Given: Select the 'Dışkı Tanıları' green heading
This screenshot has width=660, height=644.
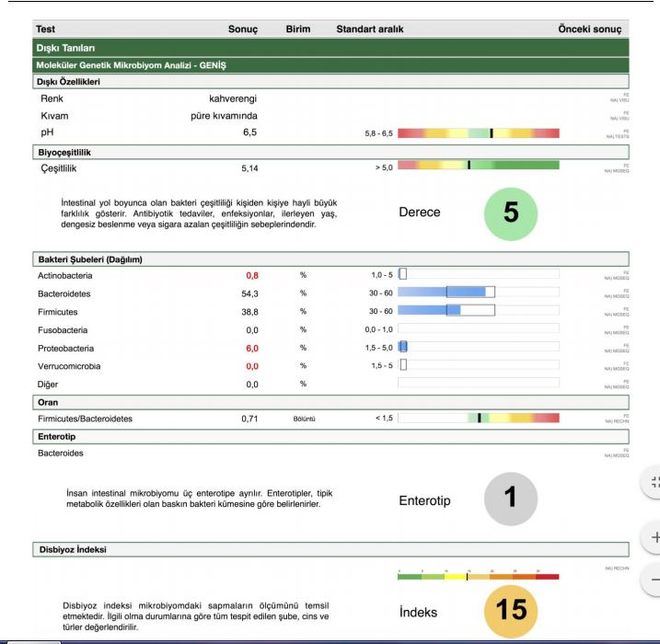Looking at the screenshot, I should click(x=330, y=48).
